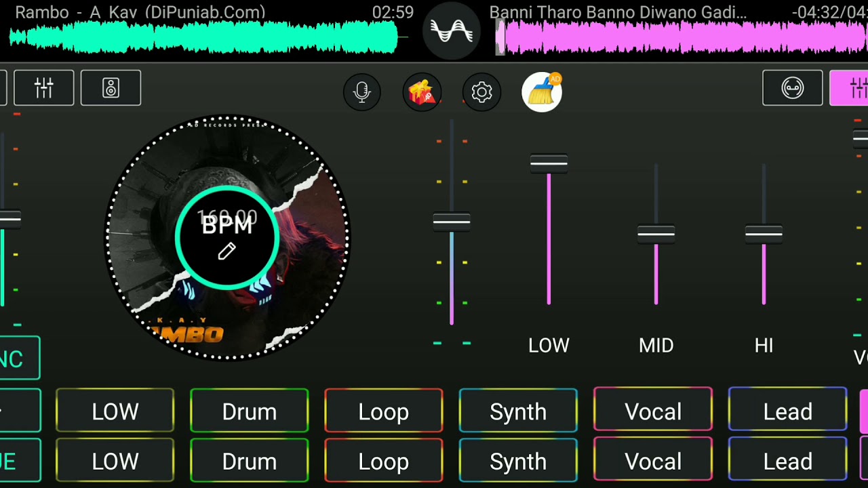Adjust the MID equalizer slider handle
Screen dimensions: 868x488
click(656, 234)
